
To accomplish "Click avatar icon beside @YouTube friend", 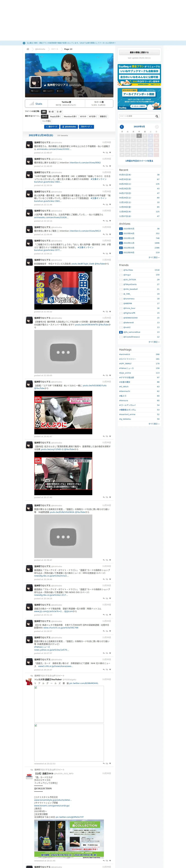I will pos(121,270).
